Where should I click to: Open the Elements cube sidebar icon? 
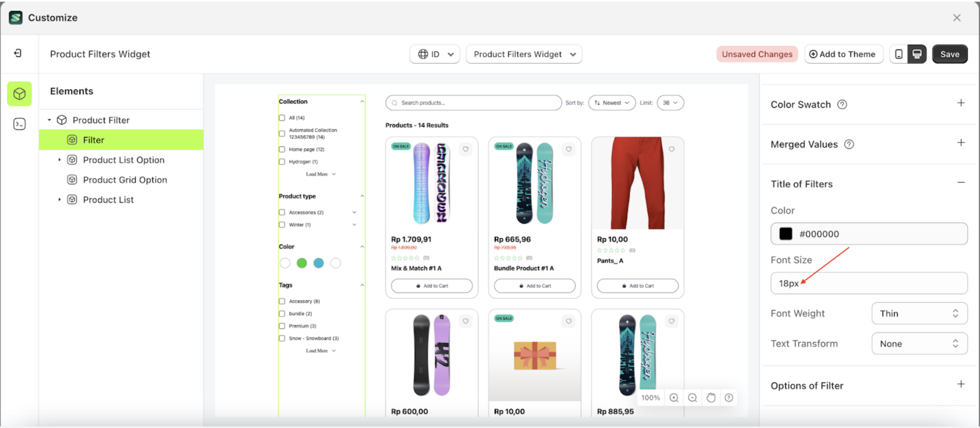click(19, 94)
